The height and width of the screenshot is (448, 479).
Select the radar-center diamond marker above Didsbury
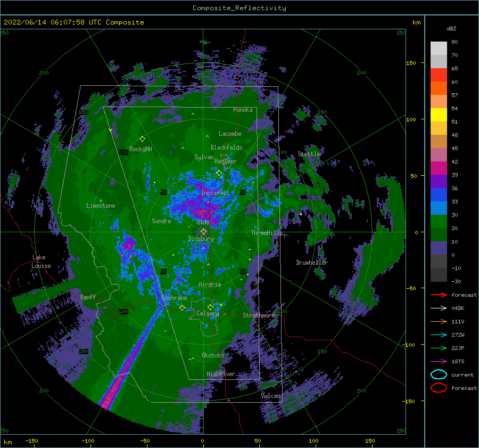click(x=203, y=232)
